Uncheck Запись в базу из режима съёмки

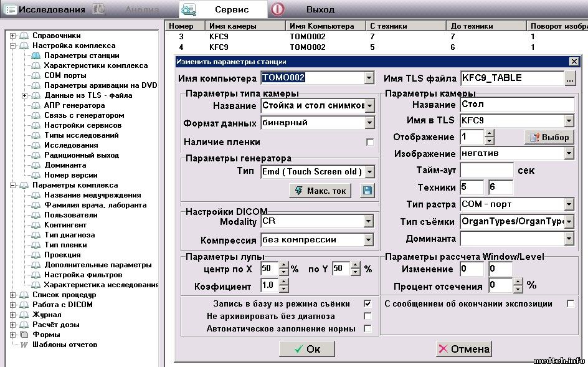tap(367, 303)
